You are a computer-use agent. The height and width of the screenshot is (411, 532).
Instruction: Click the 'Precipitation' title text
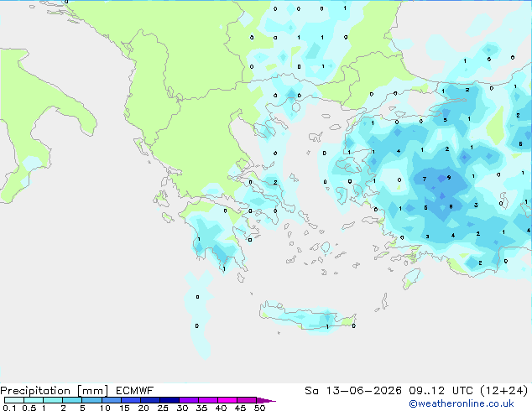(35, 391)
